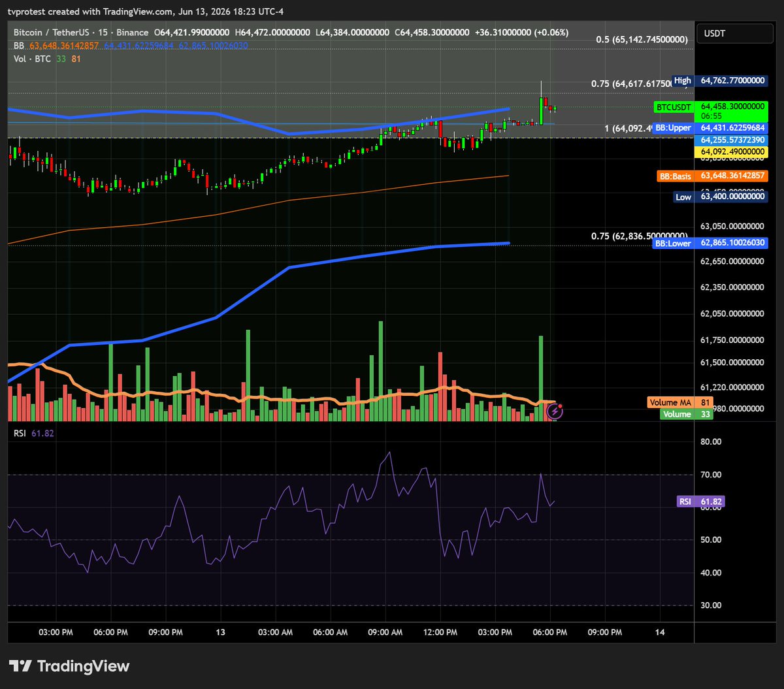Click the 50.00 RSI scale value
Screen dimensions: 784x689
[711, 540]
